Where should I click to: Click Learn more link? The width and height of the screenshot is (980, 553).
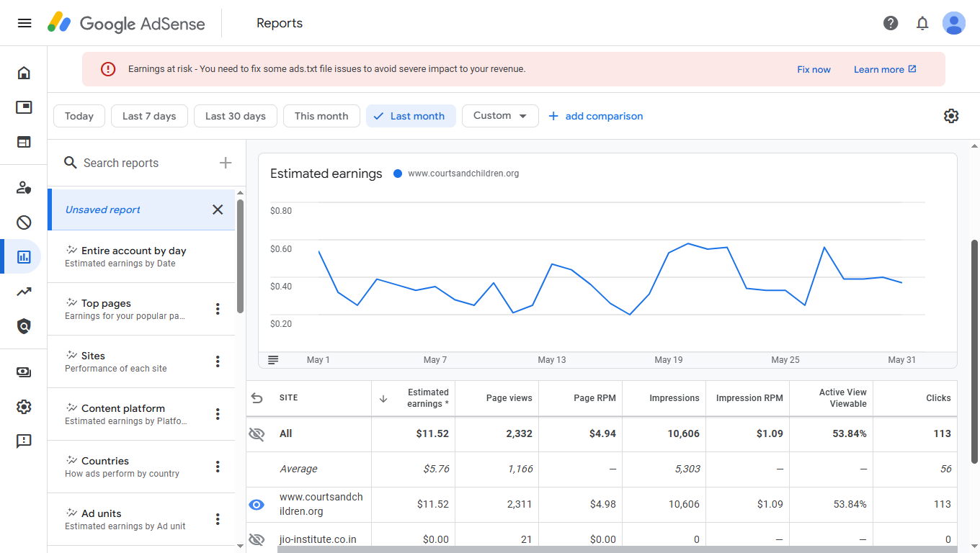coord(885,69)
